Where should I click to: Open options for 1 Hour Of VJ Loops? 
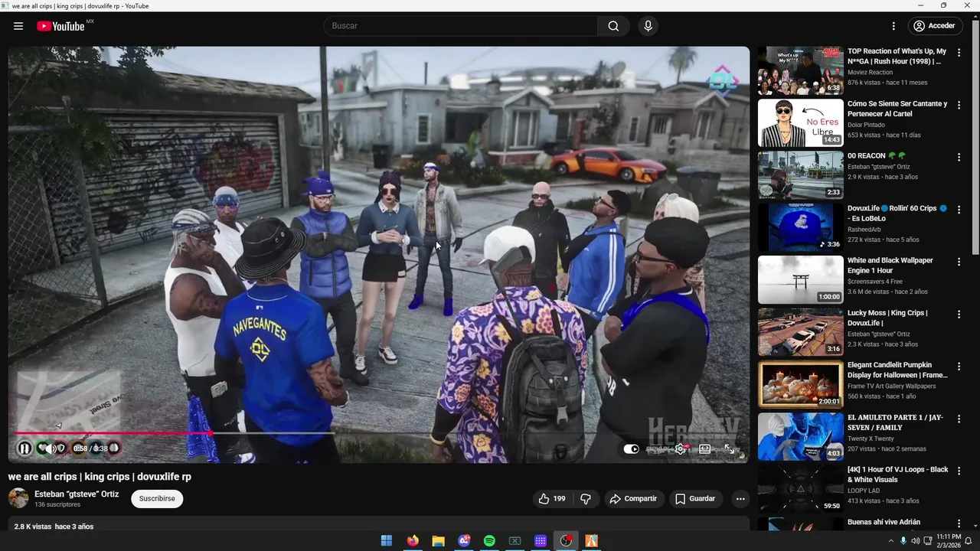959,471
